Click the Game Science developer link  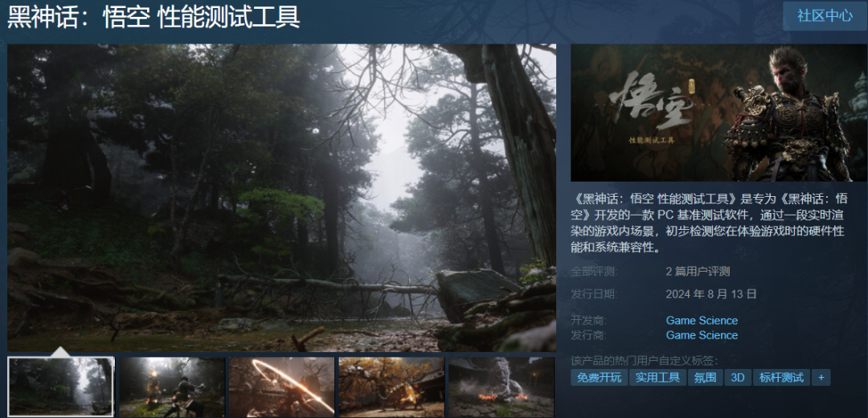pyautogui.click(x=702, y=321)
